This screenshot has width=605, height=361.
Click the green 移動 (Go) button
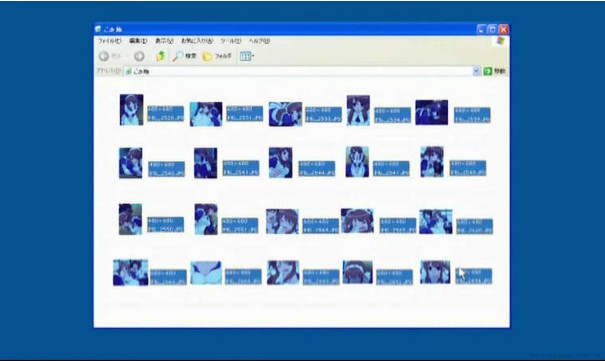tap(494, 71)
